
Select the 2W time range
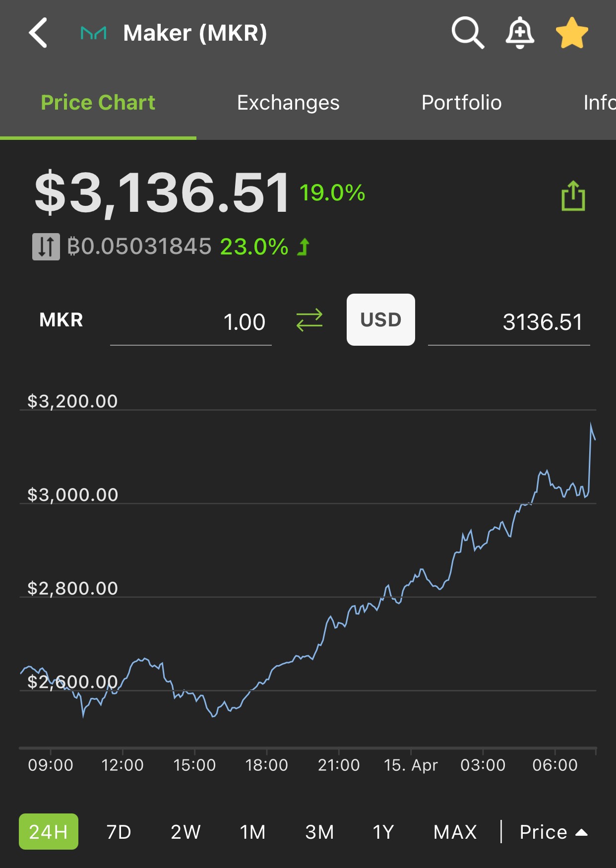coord(185,832)
